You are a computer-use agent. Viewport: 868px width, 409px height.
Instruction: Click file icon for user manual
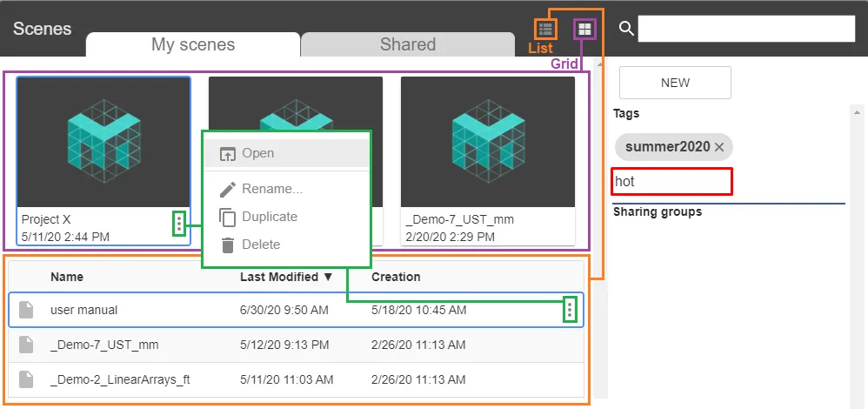27,310
